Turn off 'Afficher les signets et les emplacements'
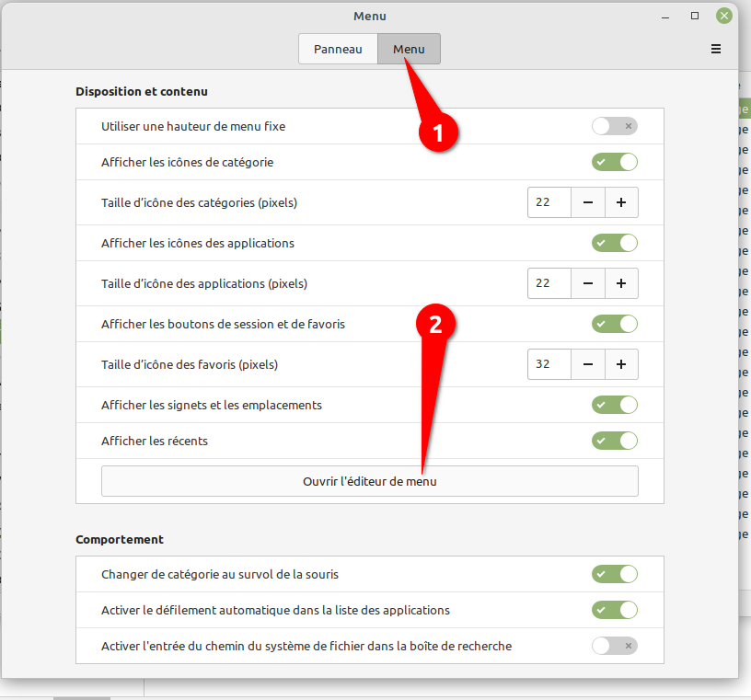 [x=614, y=405]
